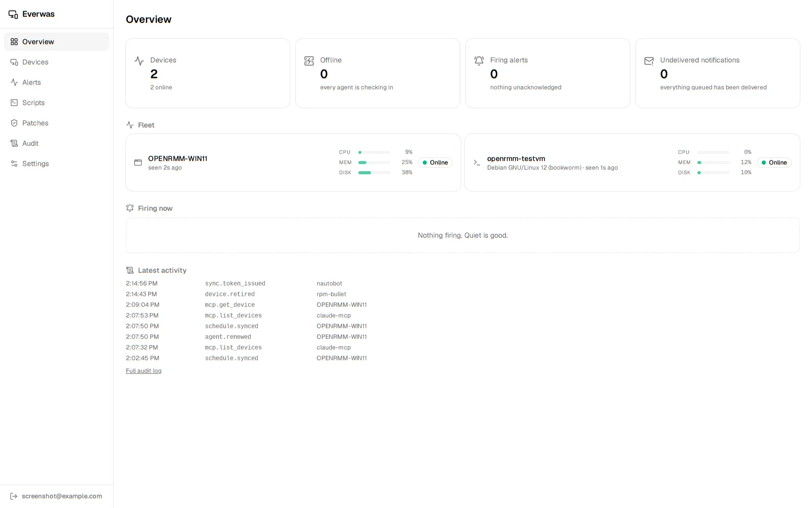The width and height of the screenshot is (812, 508).
Task: Click 'nothing unacknowledged' text
Action: point(526,87)
